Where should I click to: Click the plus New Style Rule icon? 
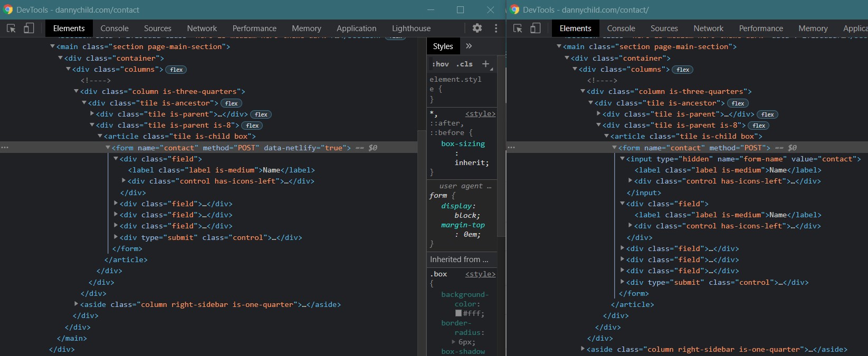pos(485,64)
